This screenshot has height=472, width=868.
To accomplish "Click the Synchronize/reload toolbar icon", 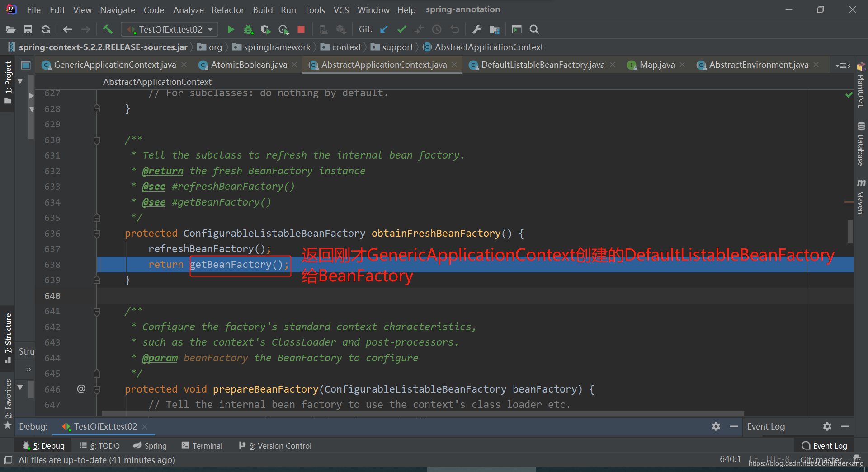I will (x=46, y=30).
